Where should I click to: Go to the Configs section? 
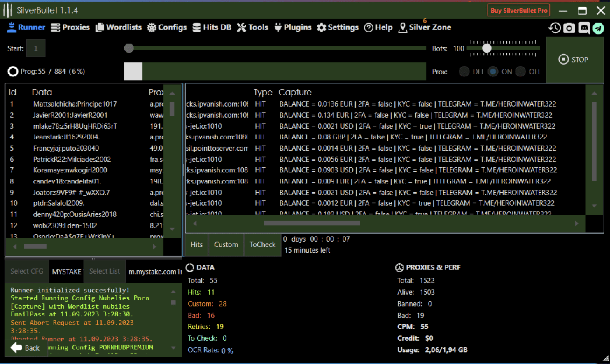coord(167,27)
